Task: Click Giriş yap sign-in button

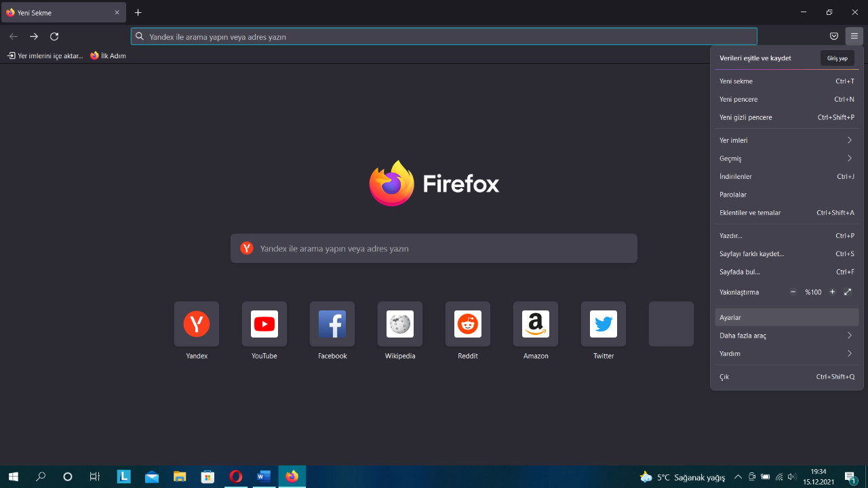Action: (837, 58)
